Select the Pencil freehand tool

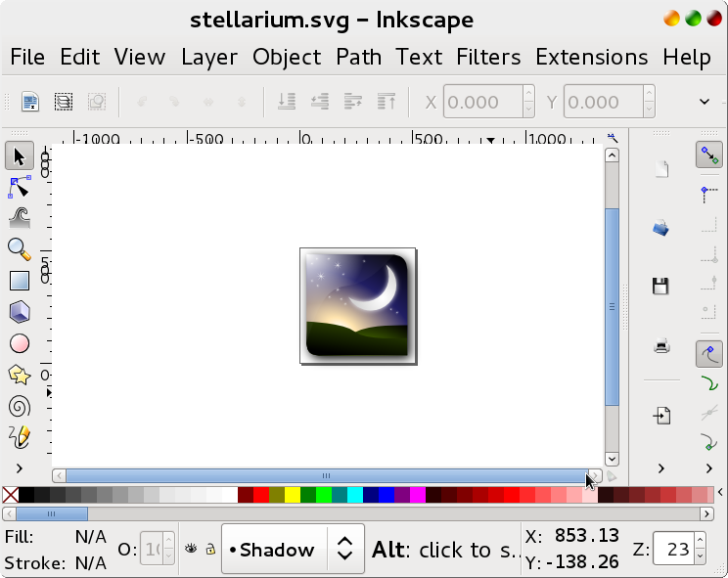point(19,437)
